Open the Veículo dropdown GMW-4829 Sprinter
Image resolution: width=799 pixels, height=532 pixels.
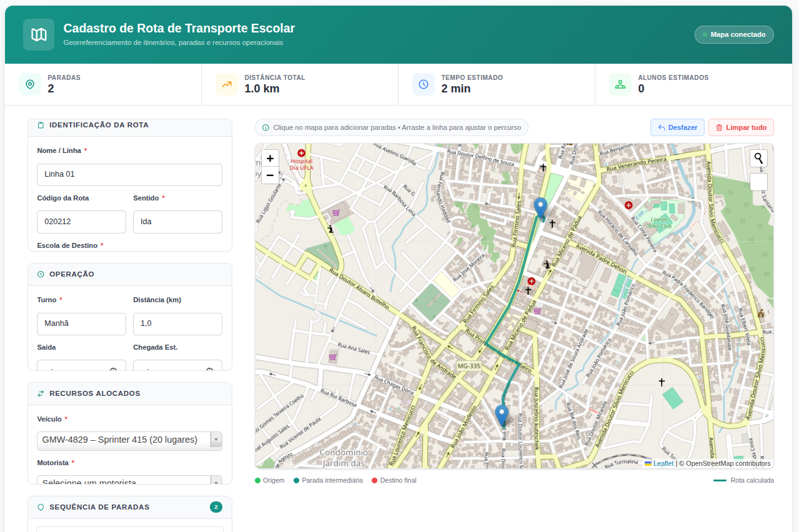129,440
